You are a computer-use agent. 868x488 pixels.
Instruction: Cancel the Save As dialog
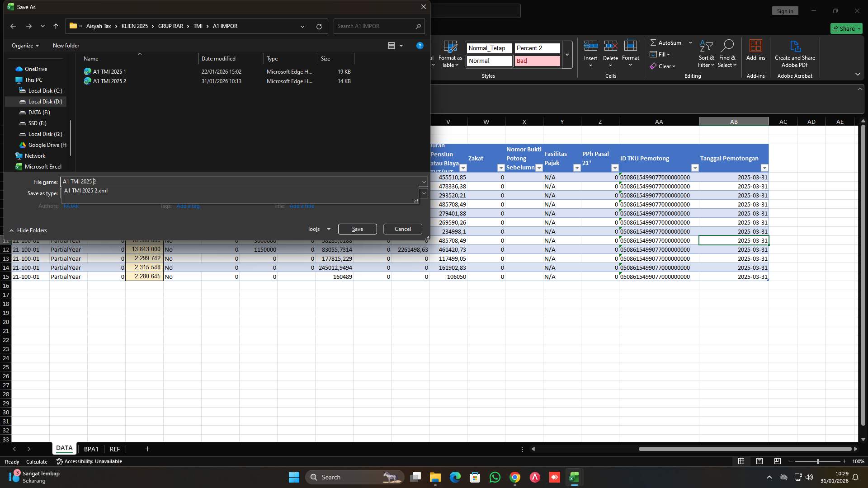coord(402,229)
